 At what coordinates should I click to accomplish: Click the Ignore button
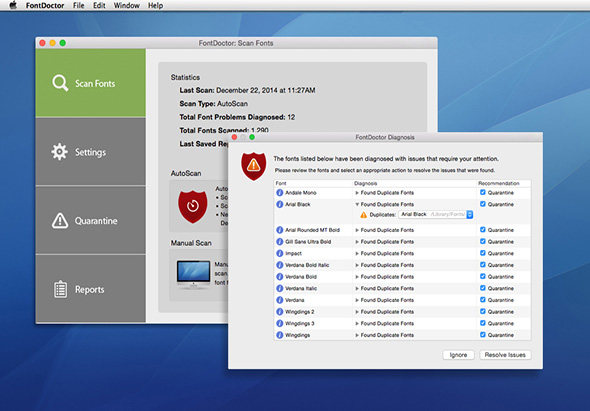[458, 355]
